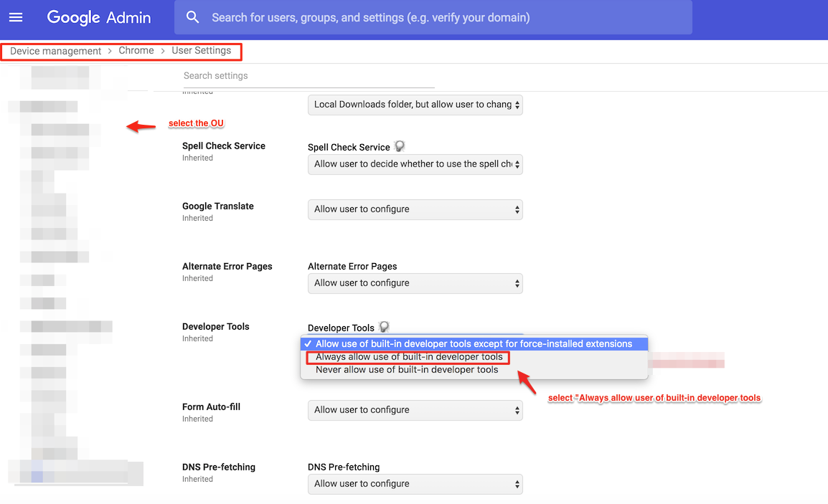Click the bold Spell Check Service setting heading
Image resolution: width=828 pixels, height=504 pixels.
click(223, 146)
